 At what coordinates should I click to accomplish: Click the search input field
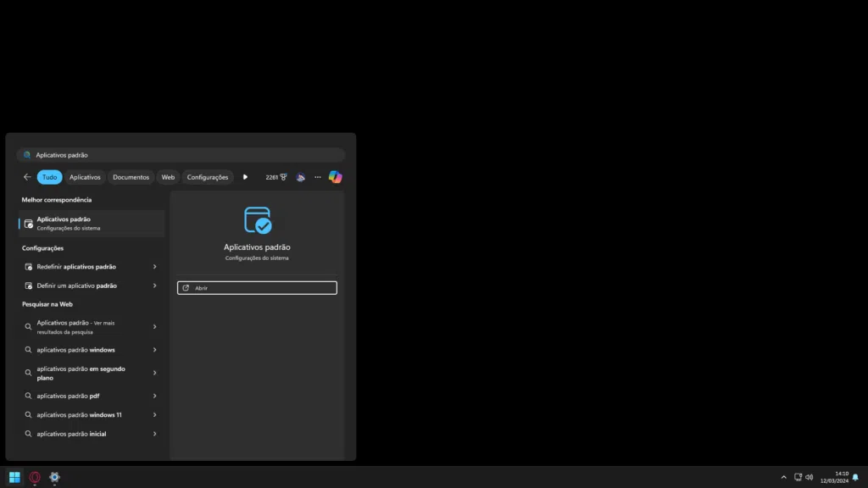tap(180, 154)
